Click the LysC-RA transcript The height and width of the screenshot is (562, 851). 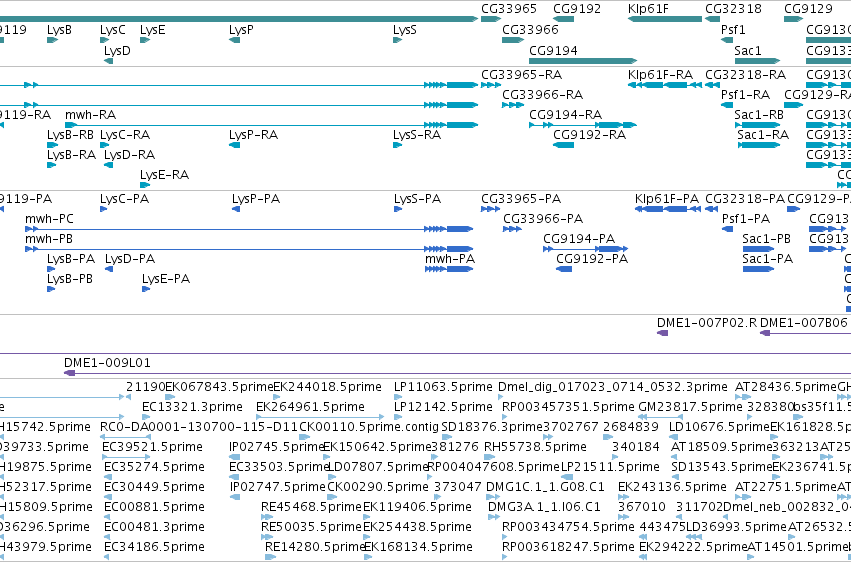tap(104, 145)
